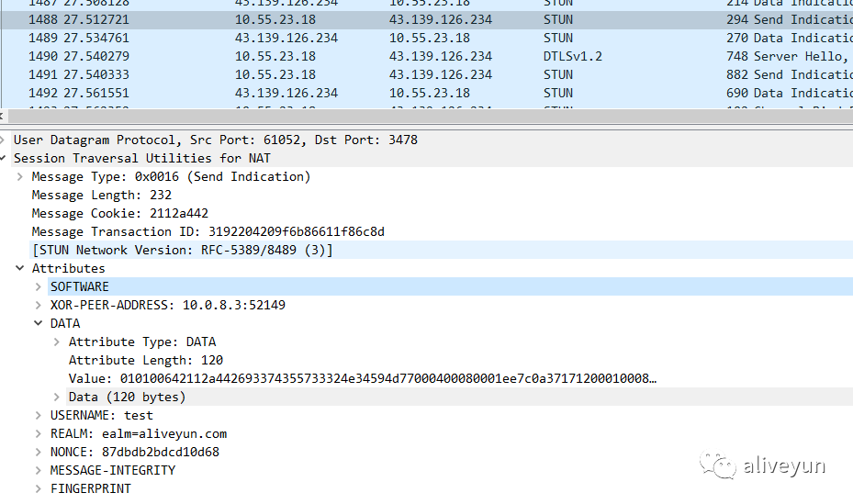Select packet 1490 DTLSv1.2 Server Hello row
The height and width of the screenshot is (504, 853).
pyautogui.click(x=367, y=56)
